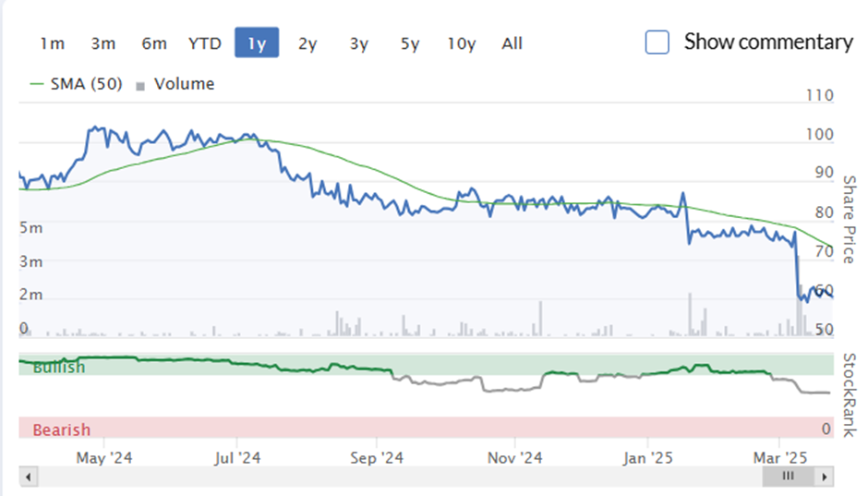The image size is (868, 496).
Task: Click the empty scrollbar track area
Action: 400,477
